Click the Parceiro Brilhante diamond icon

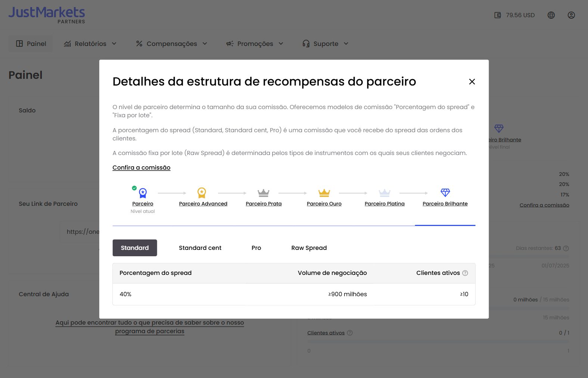click(x=445, y=193)
